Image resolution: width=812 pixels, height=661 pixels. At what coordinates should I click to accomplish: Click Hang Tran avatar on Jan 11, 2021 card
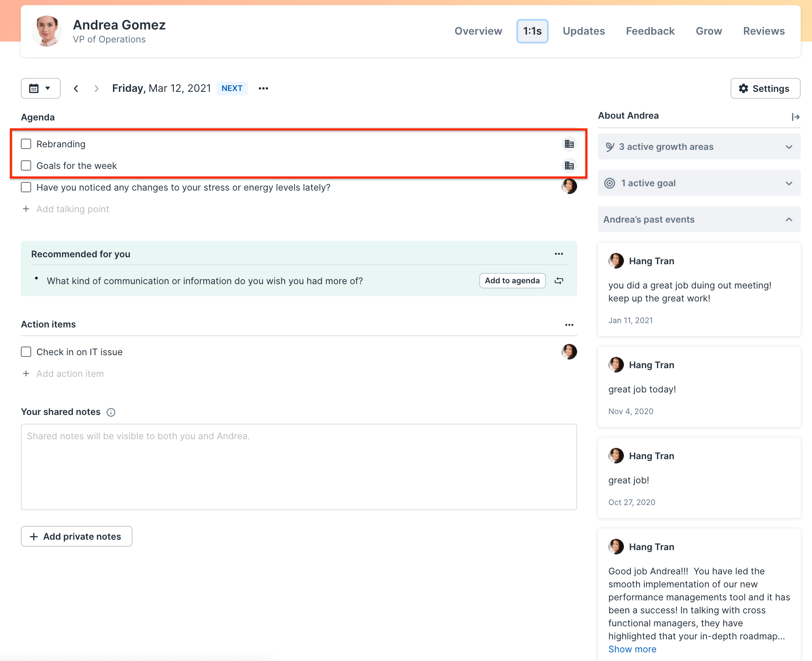[616, 261]
